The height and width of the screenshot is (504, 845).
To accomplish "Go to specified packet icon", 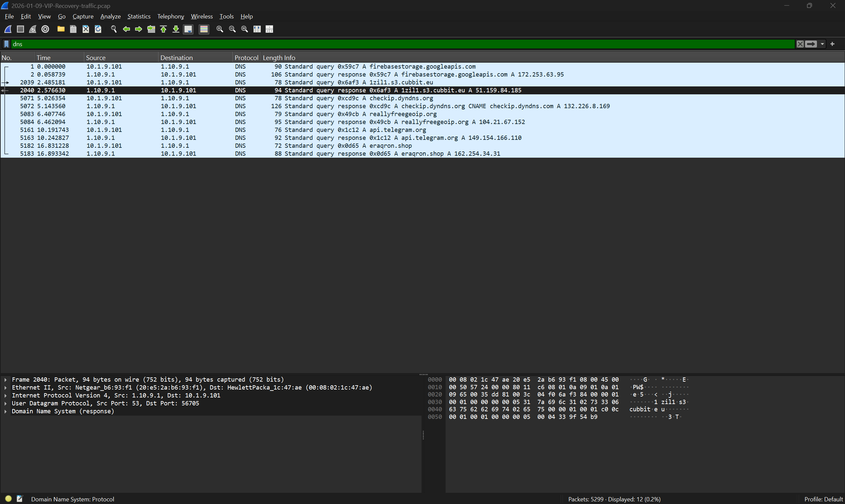I will (151, 29).
